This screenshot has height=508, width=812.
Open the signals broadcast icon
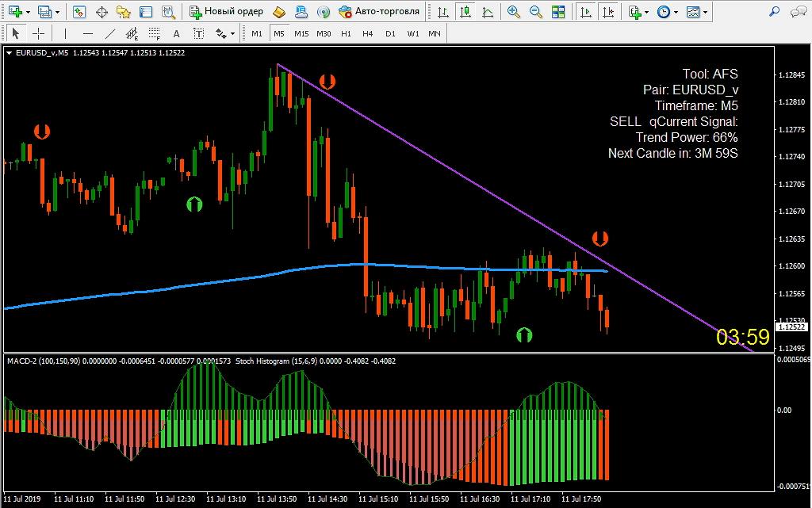point(324,12)
